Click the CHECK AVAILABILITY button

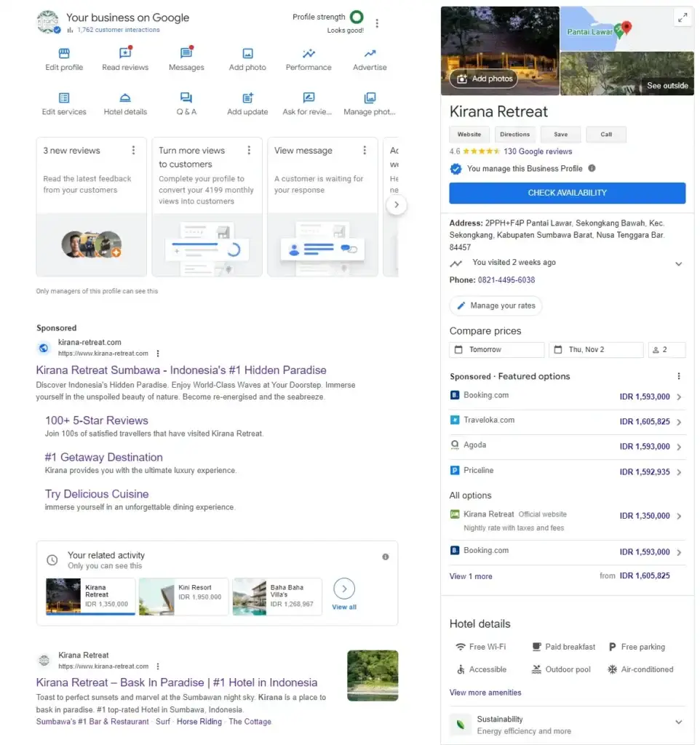(x=567, y=193)
